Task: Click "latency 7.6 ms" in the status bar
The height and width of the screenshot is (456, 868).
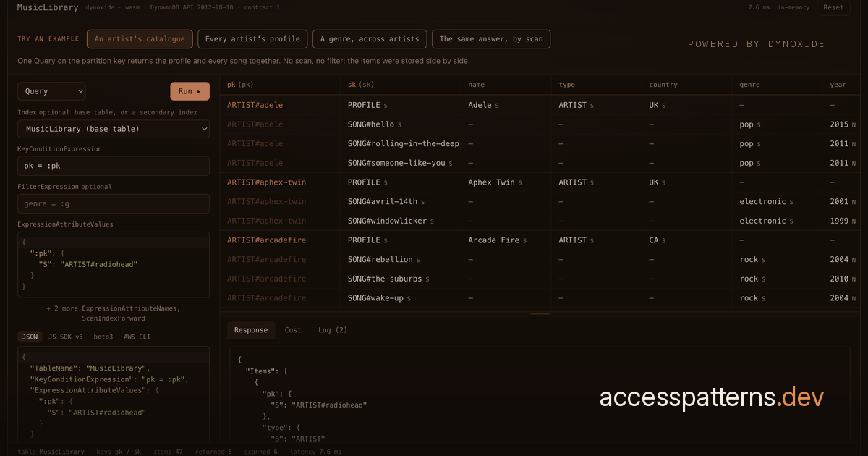Action: [315, 452]
